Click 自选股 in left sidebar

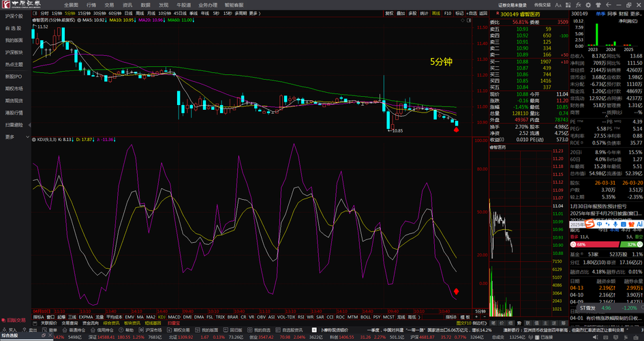point(13,29)
